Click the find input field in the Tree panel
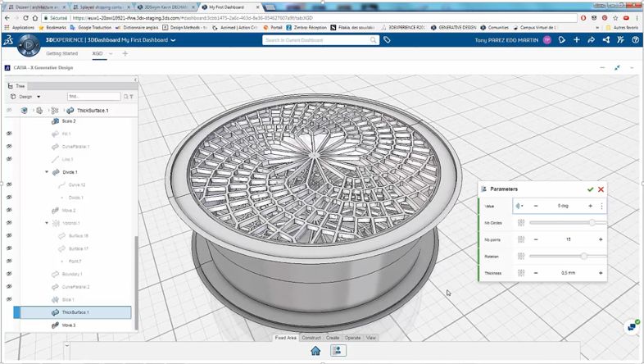The height and width of the screenshot is (364, 644). pyautogui.click(x=94, y=97)
